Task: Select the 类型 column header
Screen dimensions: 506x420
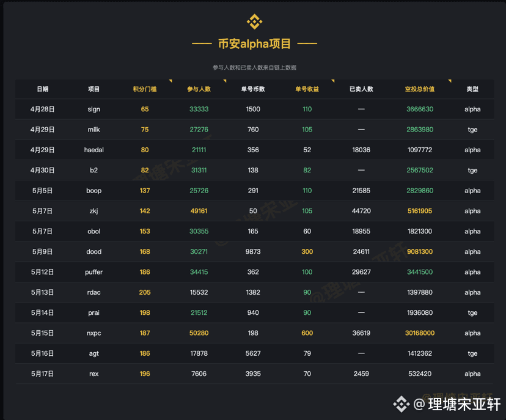Action: tap(472, 89)
